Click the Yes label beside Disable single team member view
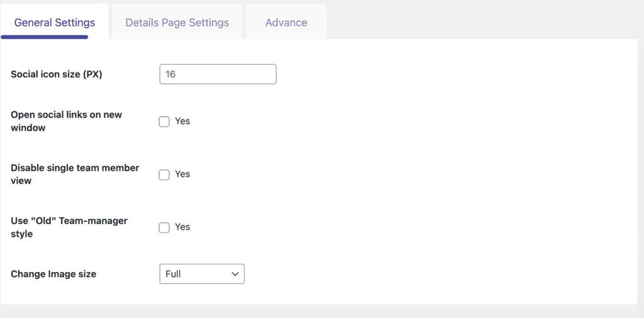 (182, 174)
